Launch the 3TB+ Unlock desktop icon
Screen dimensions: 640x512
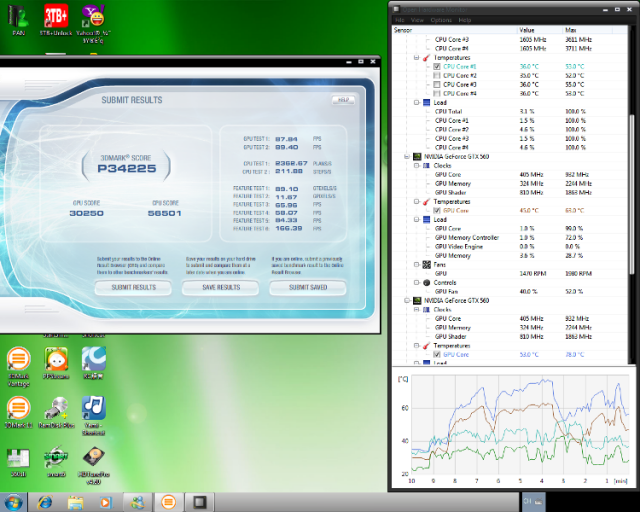[56, 20]
